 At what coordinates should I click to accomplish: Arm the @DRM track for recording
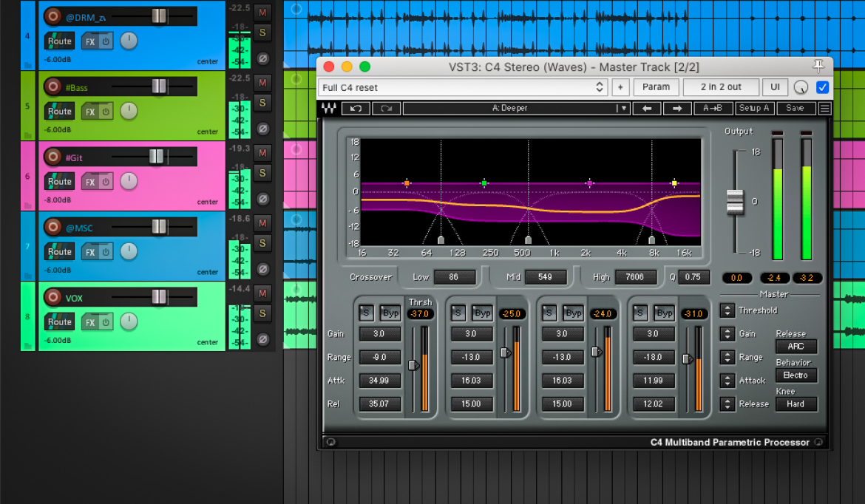(52, 16)
